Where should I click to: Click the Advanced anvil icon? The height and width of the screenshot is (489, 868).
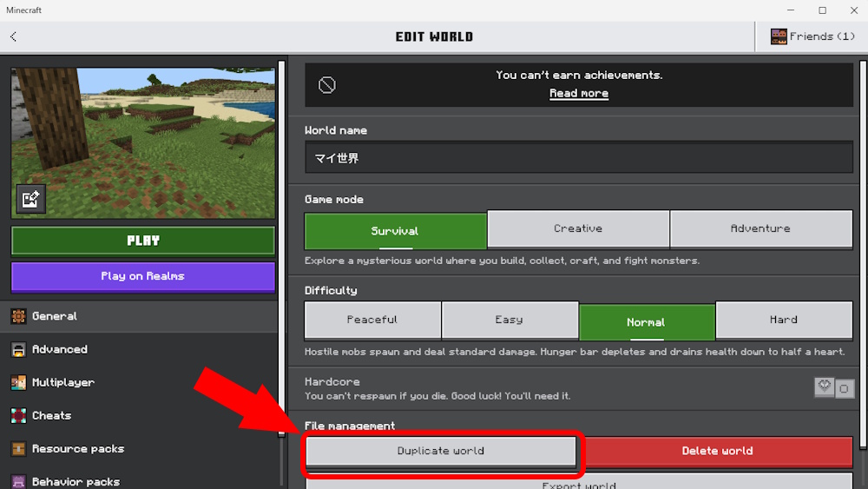point(18,349)
